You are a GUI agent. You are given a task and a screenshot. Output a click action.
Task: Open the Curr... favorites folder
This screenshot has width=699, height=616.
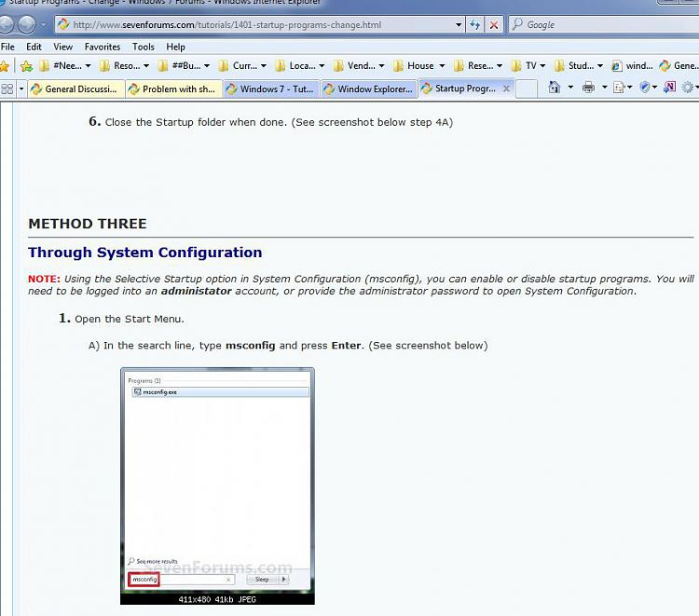coord(243,66)
